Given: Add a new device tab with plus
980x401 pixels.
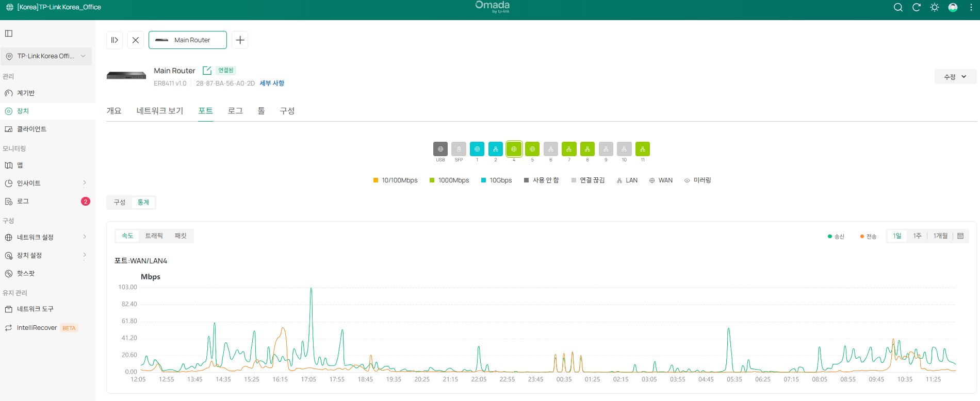Looking at the screenshot, I should click(x=240, y=40).
